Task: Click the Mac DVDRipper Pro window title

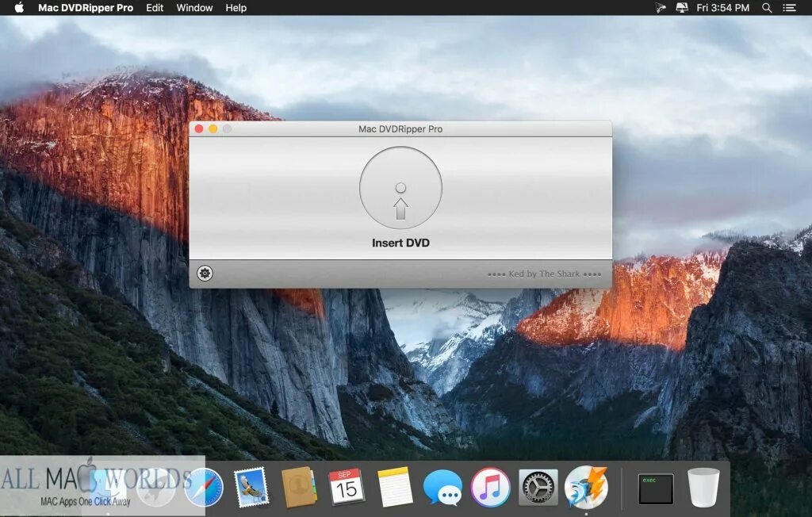Action: [400, 129]
